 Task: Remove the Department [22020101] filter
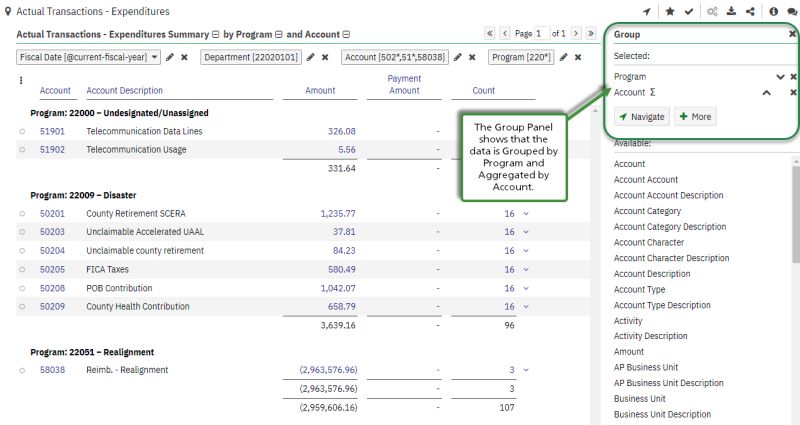pyautogui.click(x=325, y=57)
